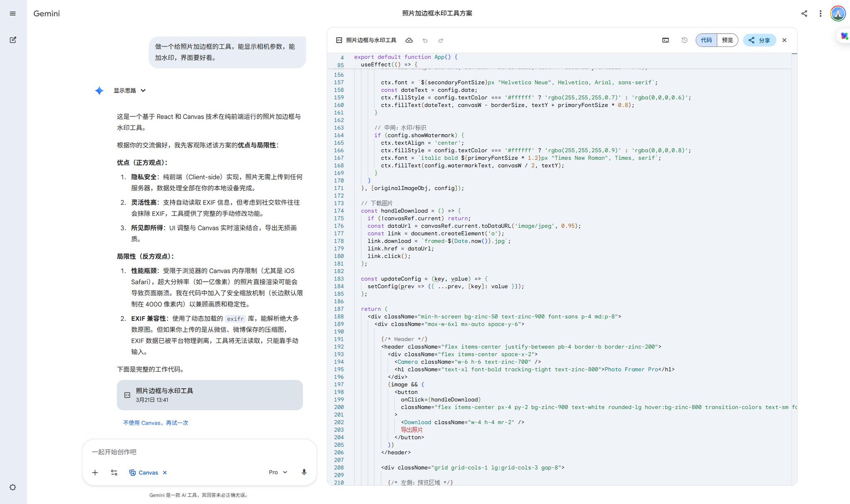Click the 性能瓶颈 bullet heading

[x=144, y=270]
